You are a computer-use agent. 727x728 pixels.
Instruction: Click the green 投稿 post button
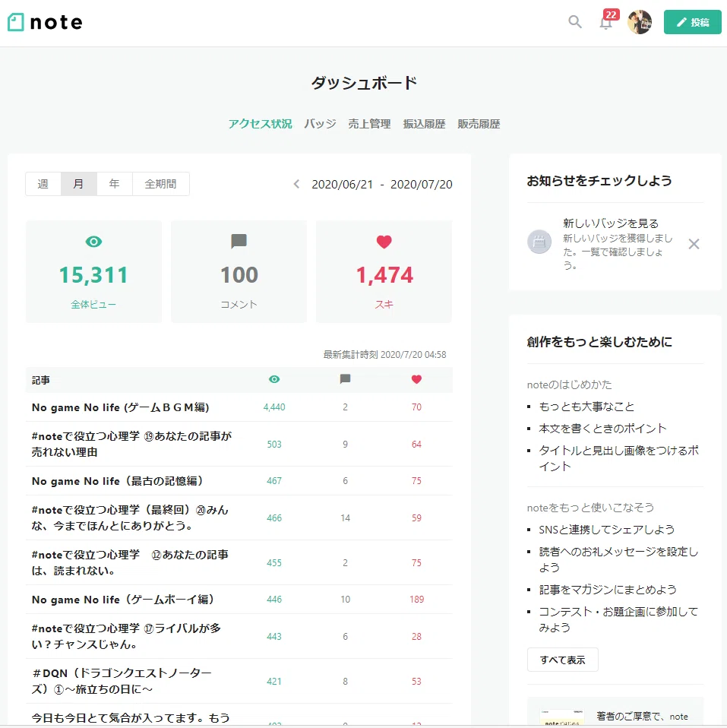692,22
